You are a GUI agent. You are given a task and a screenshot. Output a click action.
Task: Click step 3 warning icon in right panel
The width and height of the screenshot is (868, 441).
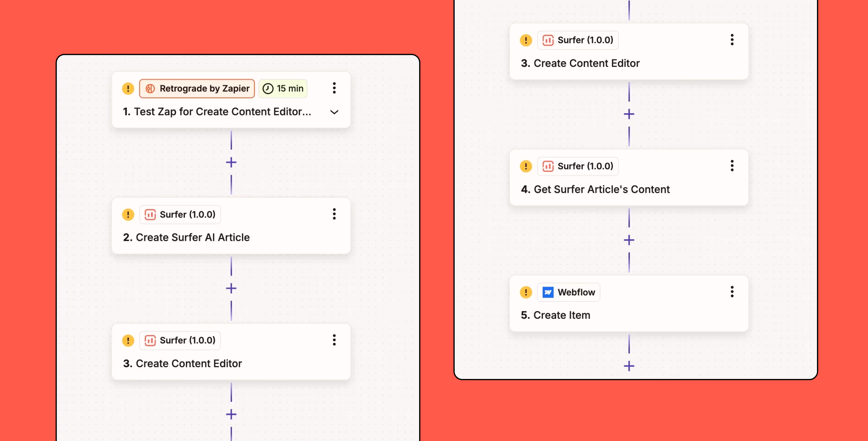[526, 40]
